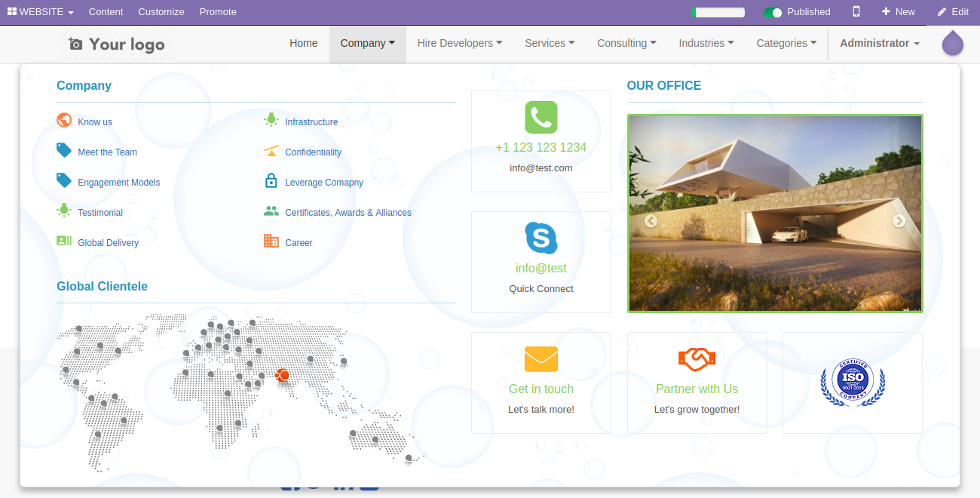The width and height of the screenshot is (980, 498).
Task: Click the Skype logo icon
Action: tap(541, 238)
